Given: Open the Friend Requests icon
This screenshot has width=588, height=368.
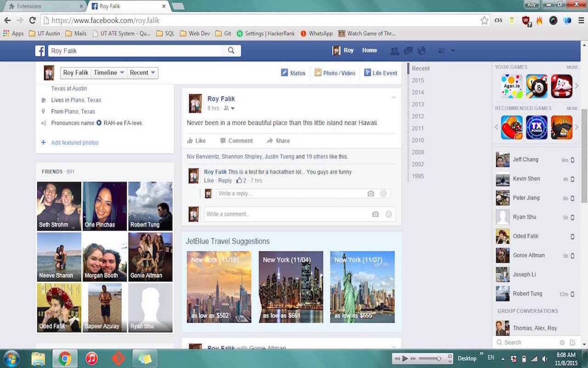Looking at the screenshot, I should tap(394, 51).
